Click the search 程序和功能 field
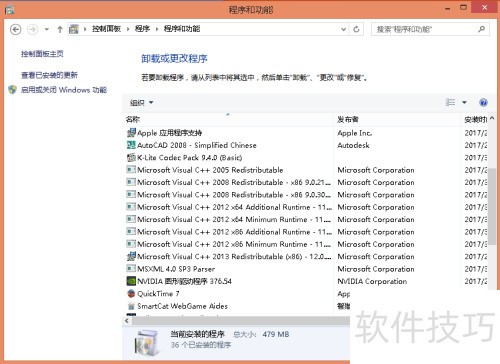The height and width of the screenshot is (364, 500). (430, 29)
